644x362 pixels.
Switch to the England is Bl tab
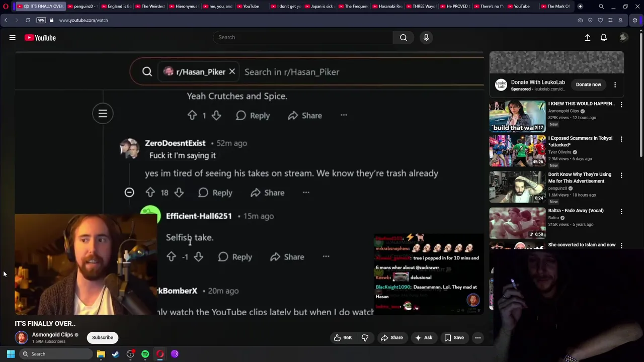click(x=116, y=6)
